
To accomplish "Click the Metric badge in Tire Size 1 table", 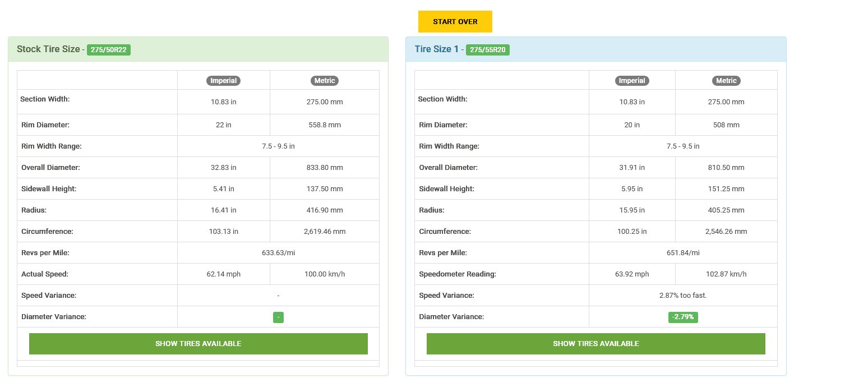I will point(726,81).
